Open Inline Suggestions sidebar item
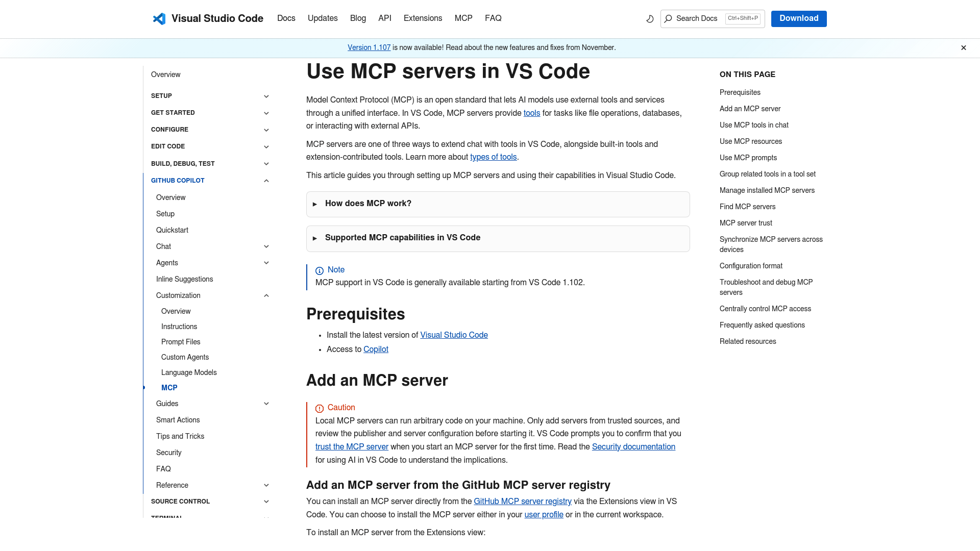 (184, 279)
